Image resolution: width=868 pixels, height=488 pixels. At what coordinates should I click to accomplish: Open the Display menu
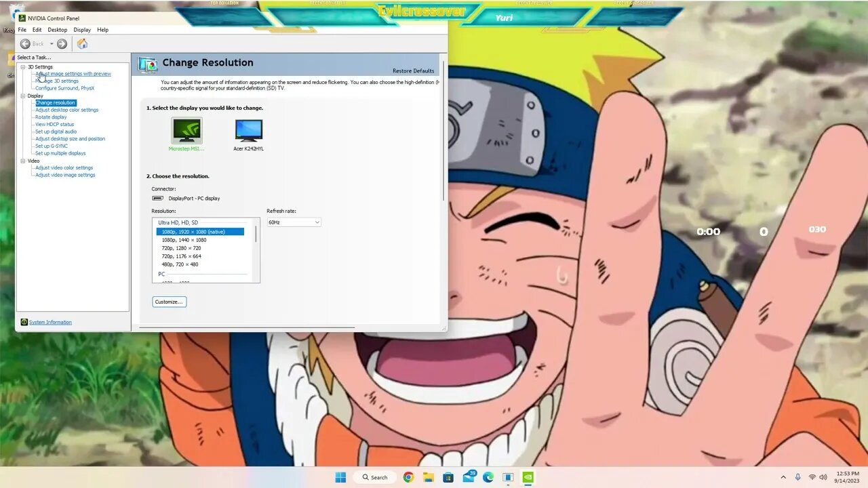click(x=82, y=30)
